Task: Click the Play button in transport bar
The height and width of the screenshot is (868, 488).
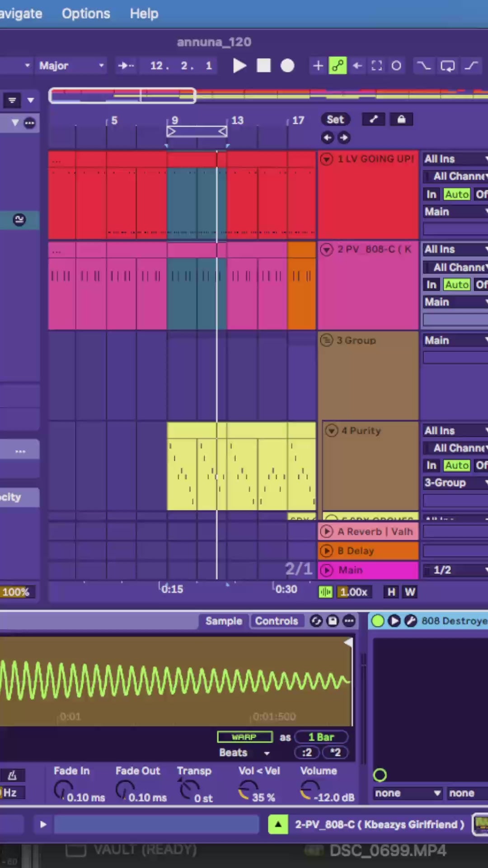Action: (239, 66)
